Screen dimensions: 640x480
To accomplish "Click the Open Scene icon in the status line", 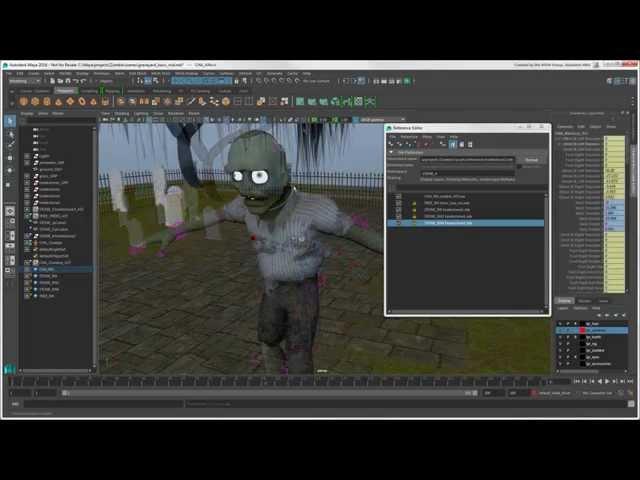I will pos(60,81).
